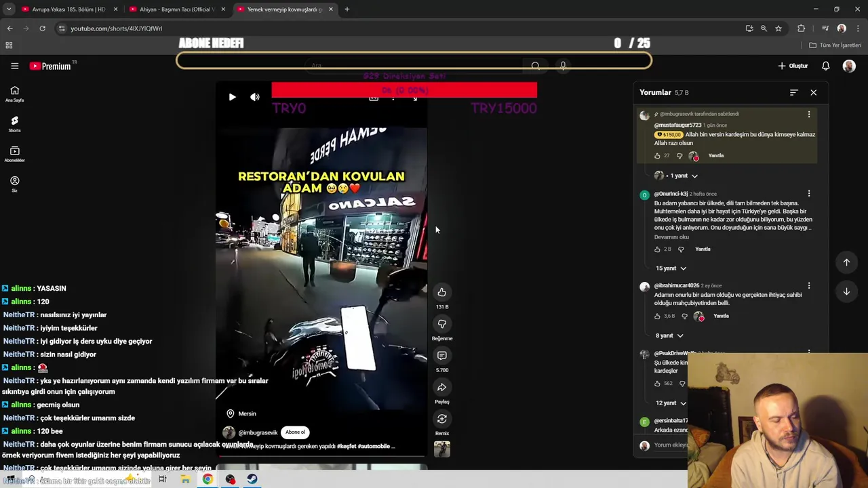Open Abonelikler in the sidebar
The height and width of the screenshot is (488, 868).
14,154
